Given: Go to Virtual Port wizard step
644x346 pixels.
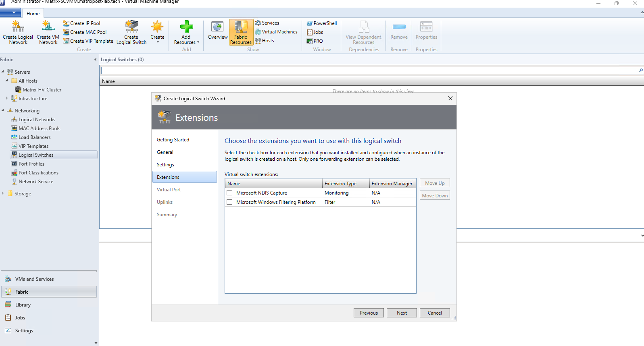Looking at the screenshot, I should (x=169, y=190).
